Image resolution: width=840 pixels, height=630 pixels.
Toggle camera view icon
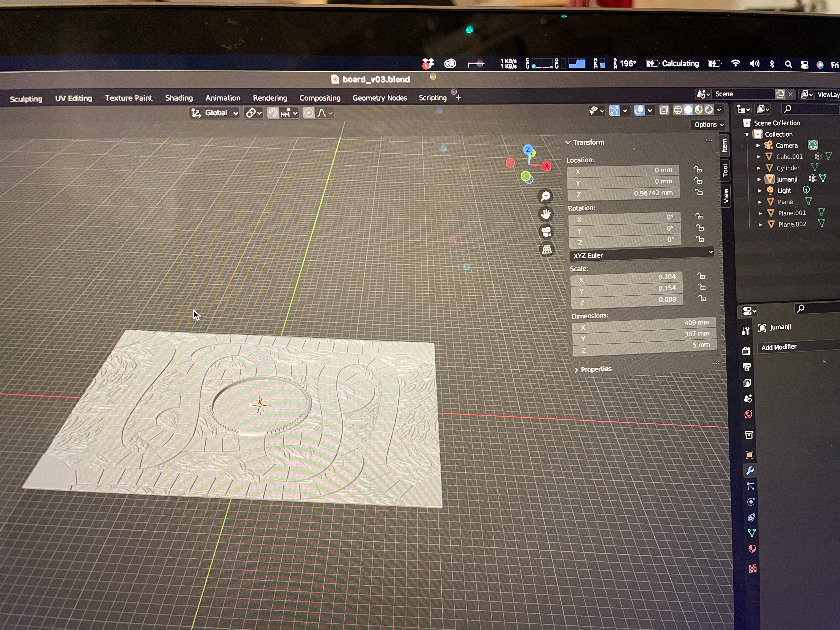[x=546, y=232]
